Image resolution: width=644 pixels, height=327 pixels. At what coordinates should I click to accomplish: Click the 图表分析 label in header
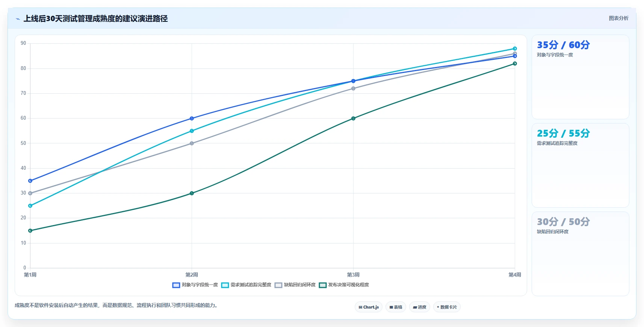618,18
